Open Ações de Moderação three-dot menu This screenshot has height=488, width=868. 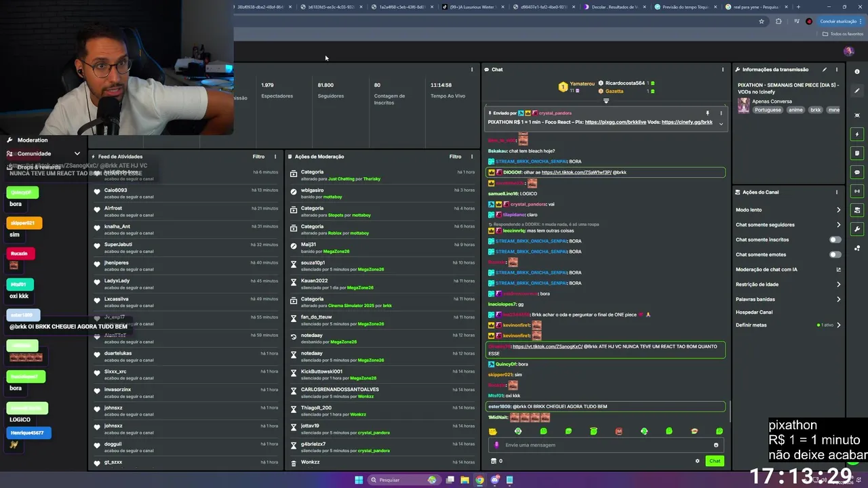(x=472, y=157)
